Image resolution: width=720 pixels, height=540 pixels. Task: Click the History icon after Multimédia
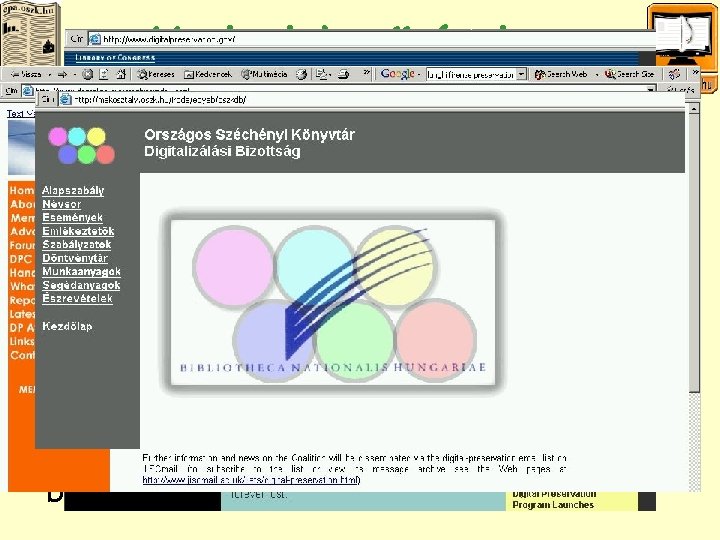coord(301,74)
